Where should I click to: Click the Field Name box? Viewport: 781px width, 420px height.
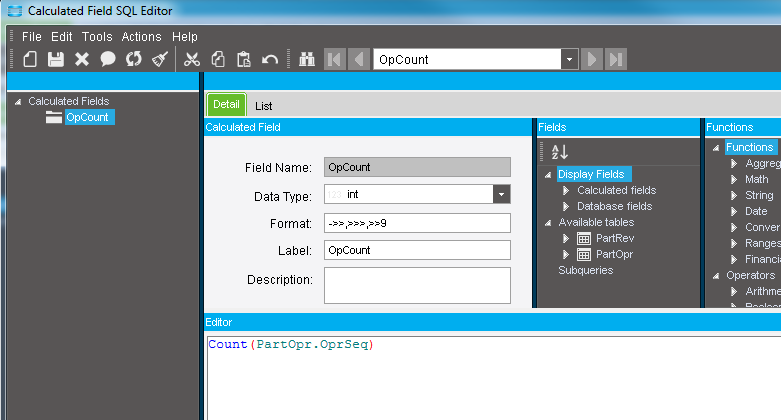click(417, 167)
